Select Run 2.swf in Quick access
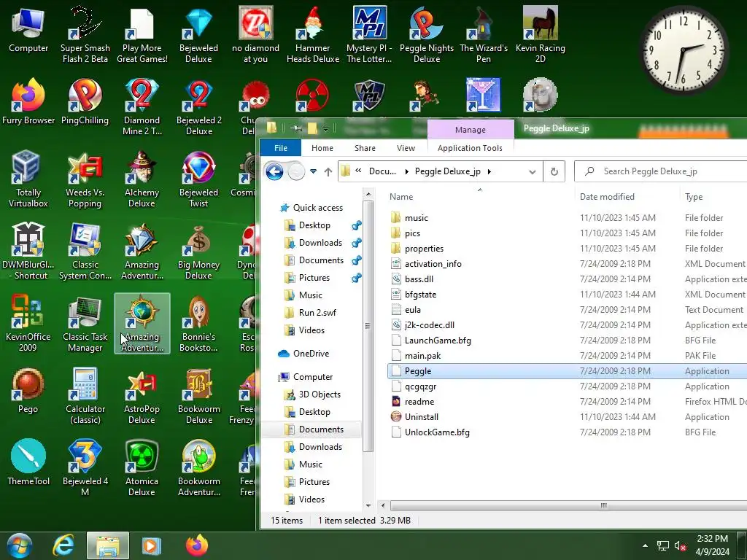747x560 pixels. click(x=317, y=312)
